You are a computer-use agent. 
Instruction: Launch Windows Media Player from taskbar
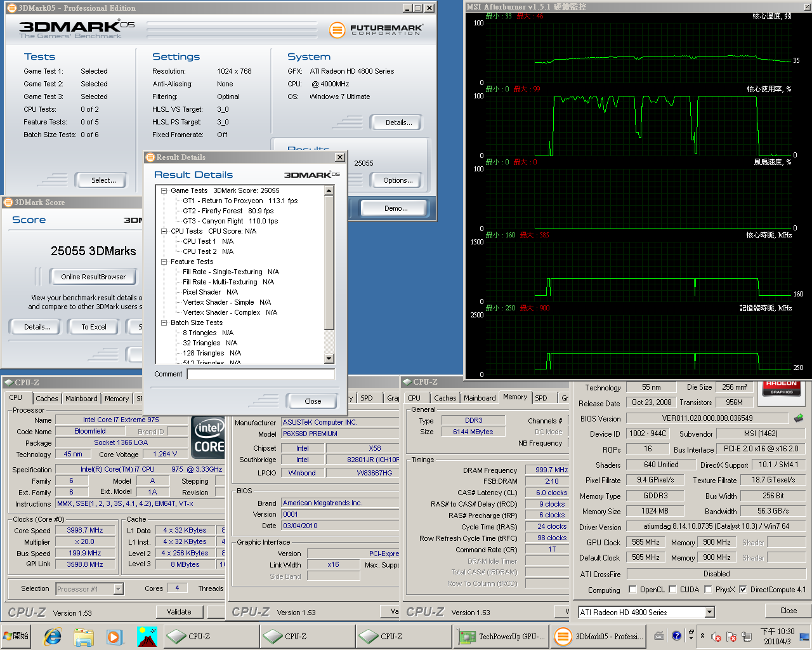pyautogui.click(x=114, y=636)
